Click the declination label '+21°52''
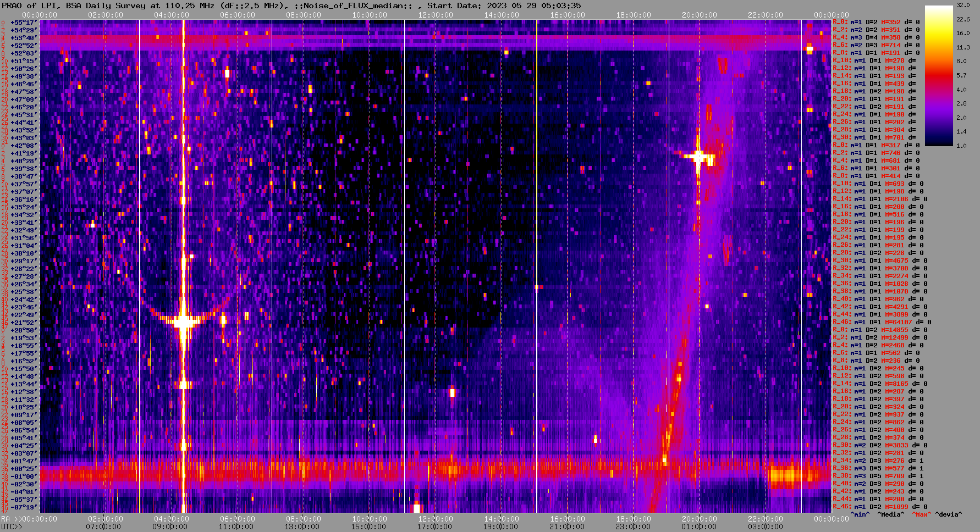Viewport: 980px width, 532px height. pyautogui.click(x=24, y=323)
